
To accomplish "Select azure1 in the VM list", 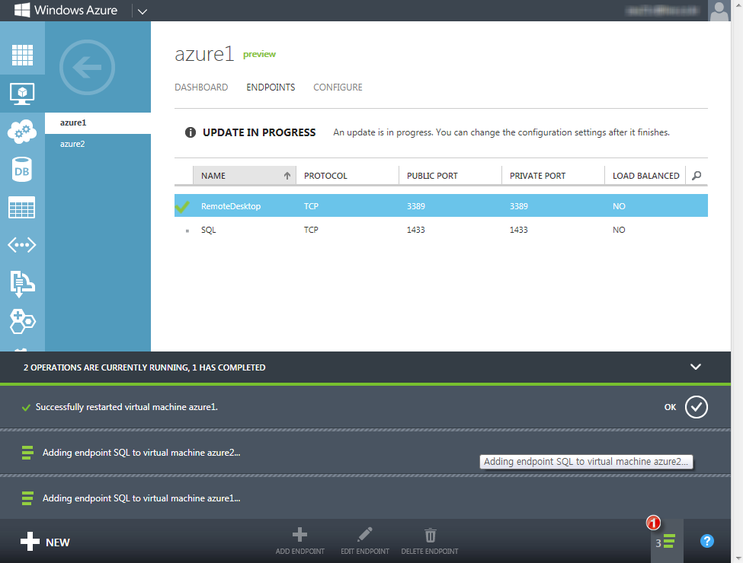I will coord(98,123).
